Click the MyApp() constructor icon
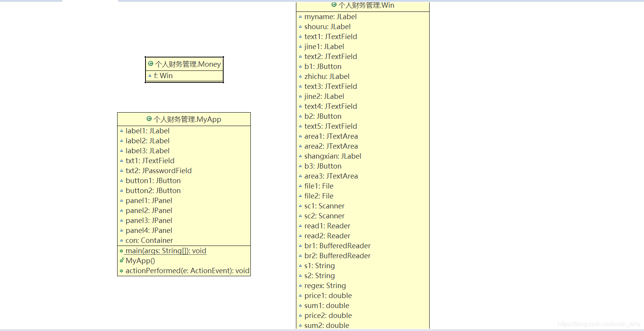The width and height of the screenshot is (644, 331). coord(122,261)
